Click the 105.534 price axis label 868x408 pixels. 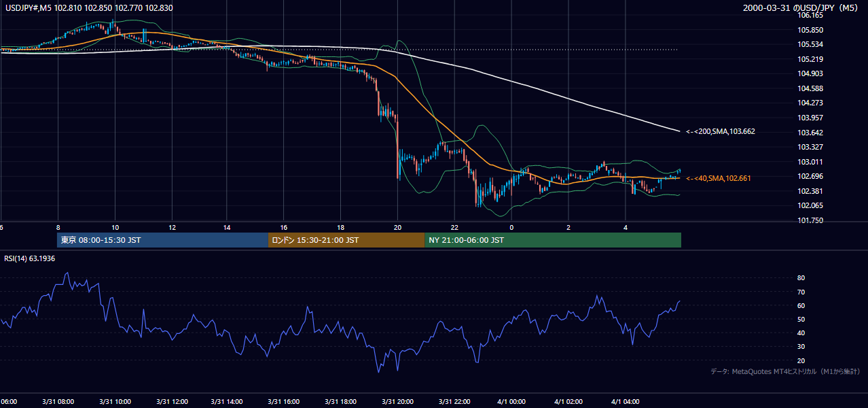click(x=810, y=44)
